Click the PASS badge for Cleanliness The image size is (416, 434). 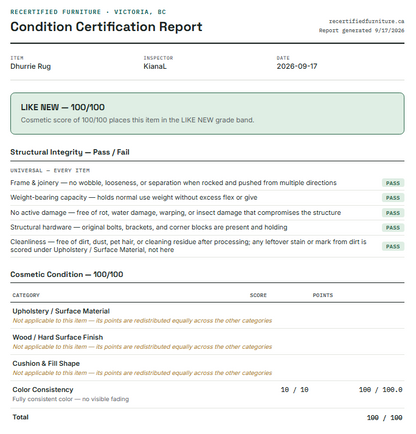coord(393,246)
